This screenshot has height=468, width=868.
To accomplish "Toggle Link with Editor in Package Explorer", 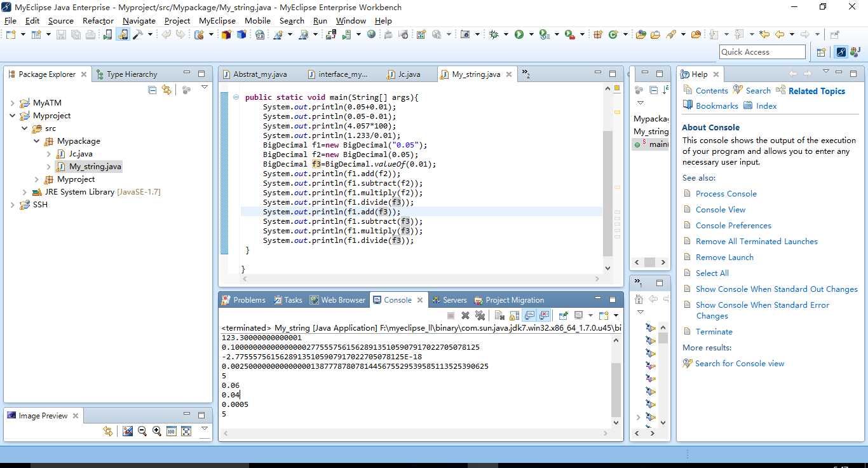I will click(166, 90).
